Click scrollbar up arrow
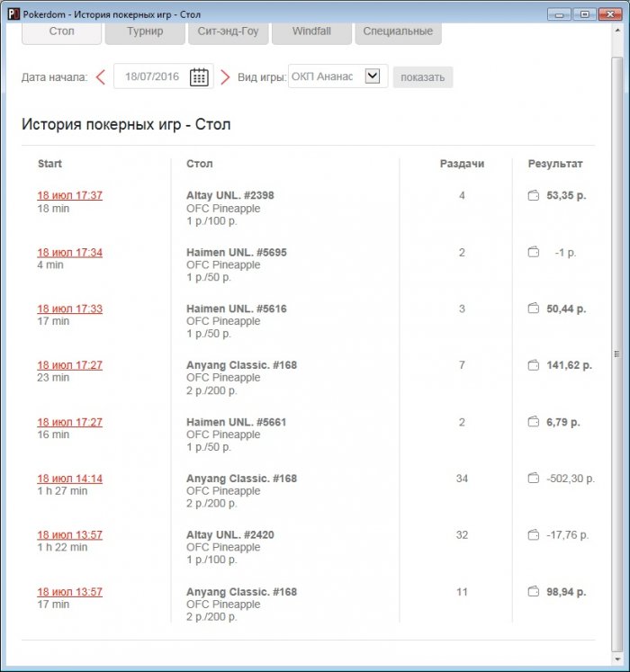630x672 pixels. pyautogui.click(x=617, y=31)
